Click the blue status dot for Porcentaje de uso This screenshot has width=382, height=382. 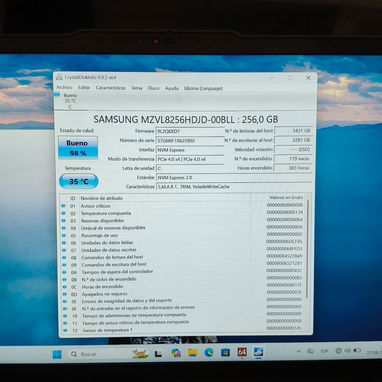[x=63, y=235]
